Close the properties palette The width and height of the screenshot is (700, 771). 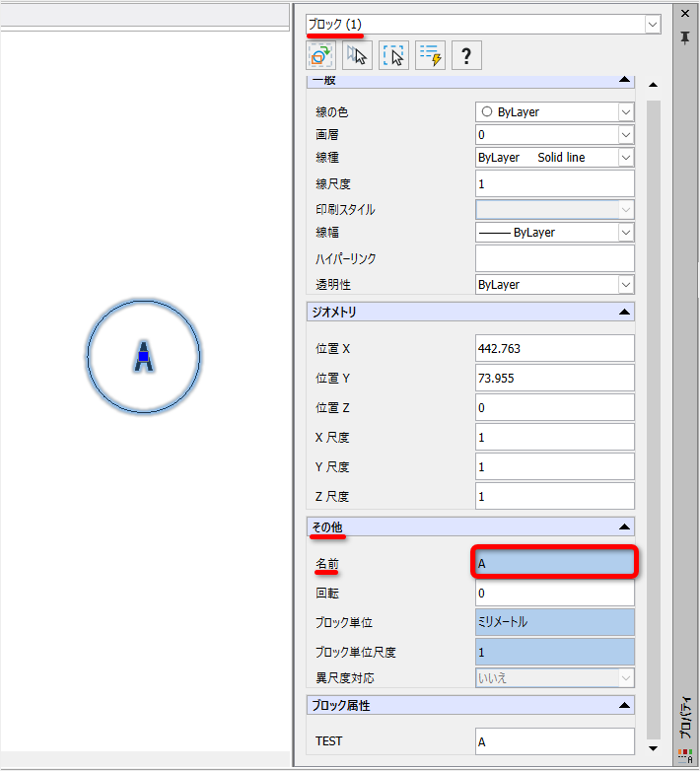(x=685, y=13)
